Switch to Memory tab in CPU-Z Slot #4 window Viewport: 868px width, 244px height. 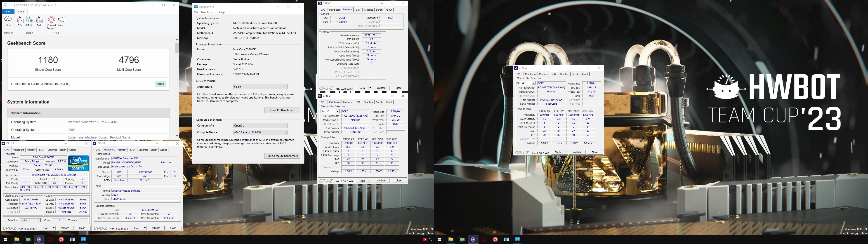pyautogui.click(x=543, y=74)
